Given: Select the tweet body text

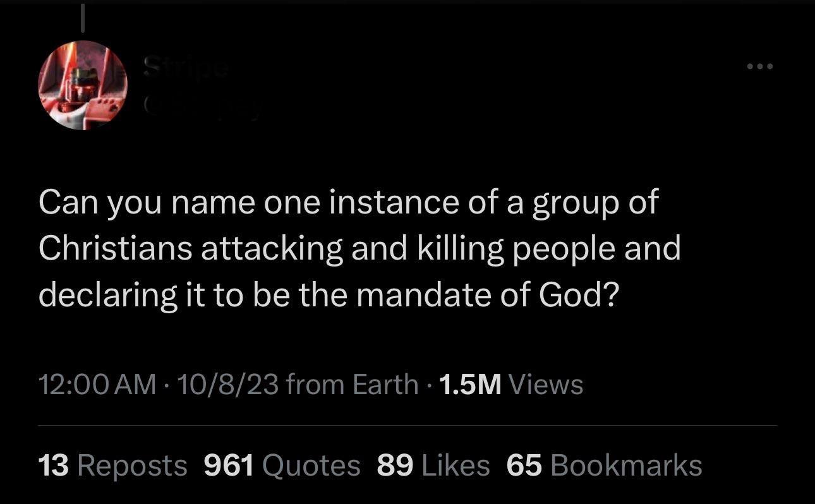Looking at the screenshot, I should tap(360, 249).
